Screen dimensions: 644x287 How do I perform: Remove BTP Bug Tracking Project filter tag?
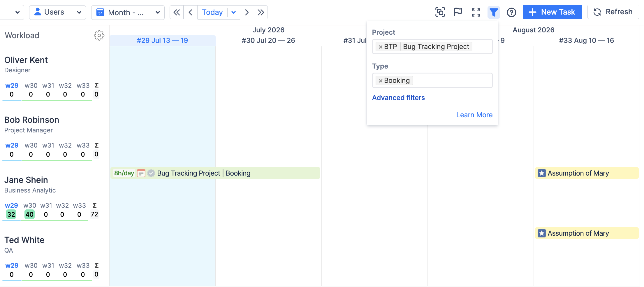[x=380, y=47]
